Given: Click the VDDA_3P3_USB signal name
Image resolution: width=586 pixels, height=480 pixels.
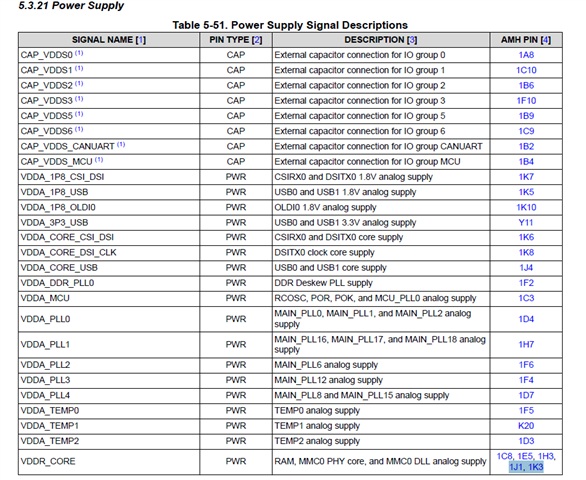Looking at the screenshot, I should 54,223.
